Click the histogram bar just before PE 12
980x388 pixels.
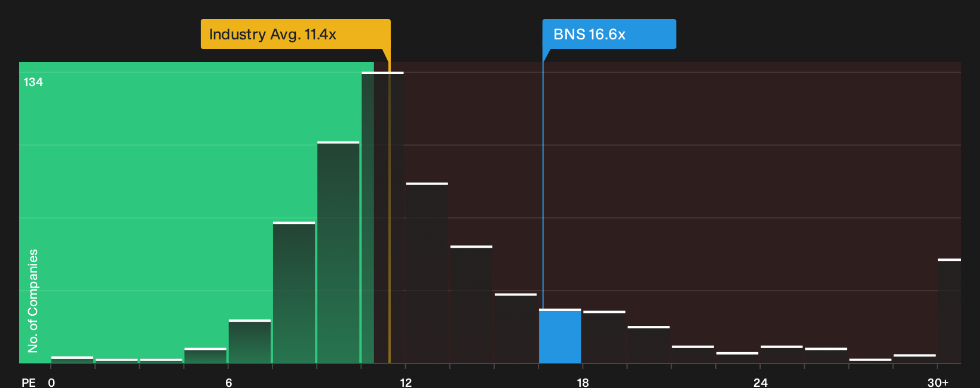pyautogui.click(x=382, y=217)
